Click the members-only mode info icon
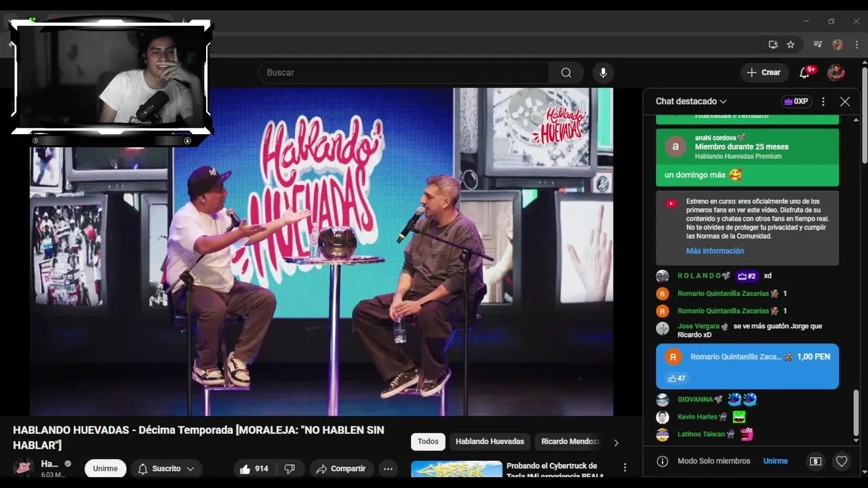The height and width of the screenshot is (488, 868). pos(663,461)
